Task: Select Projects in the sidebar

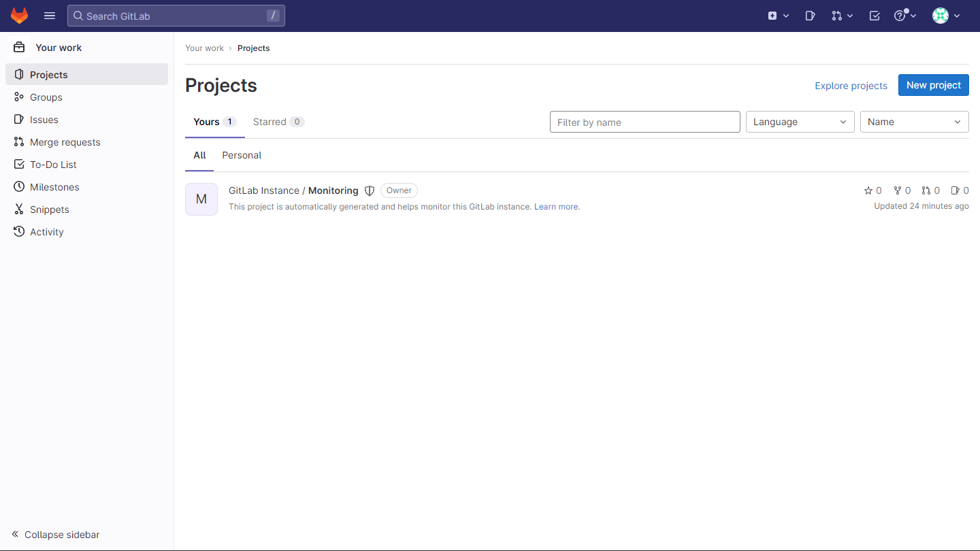Action: point(86,75)
